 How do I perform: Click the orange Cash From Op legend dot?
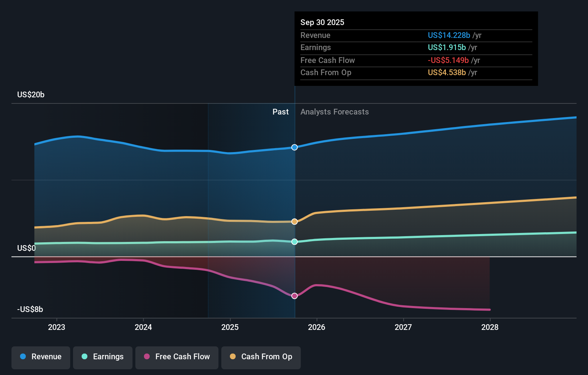coord(233,357)
